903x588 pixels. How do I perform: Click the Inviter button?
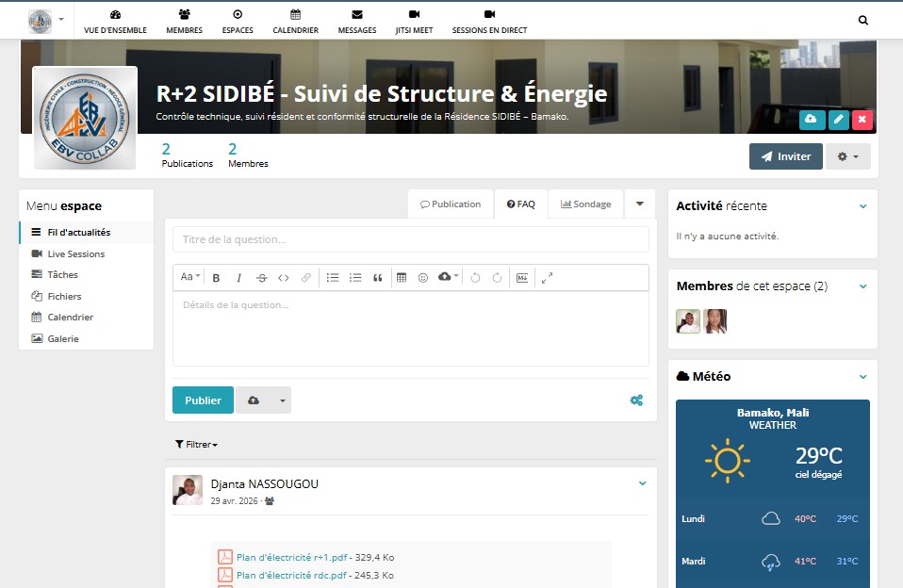785,156
